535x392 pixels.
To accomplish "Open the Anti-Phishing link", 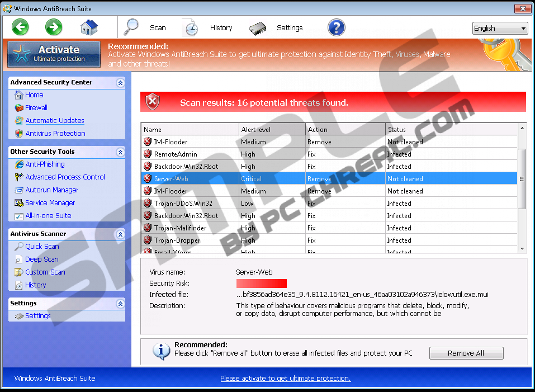I will [x=45, y=164].
